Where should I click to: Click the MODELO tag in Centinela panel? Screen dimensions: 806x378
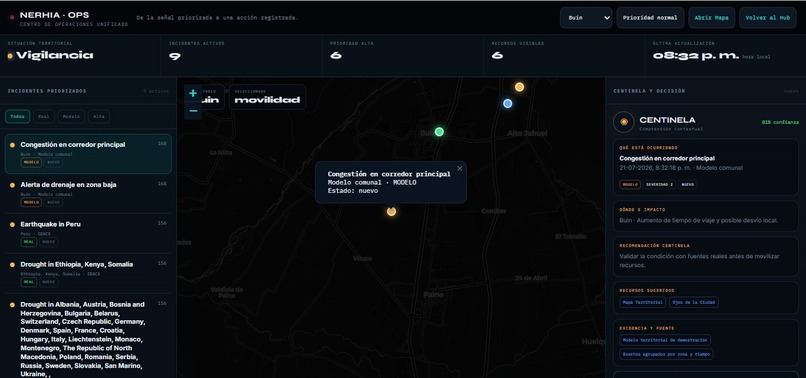point(630,185)
